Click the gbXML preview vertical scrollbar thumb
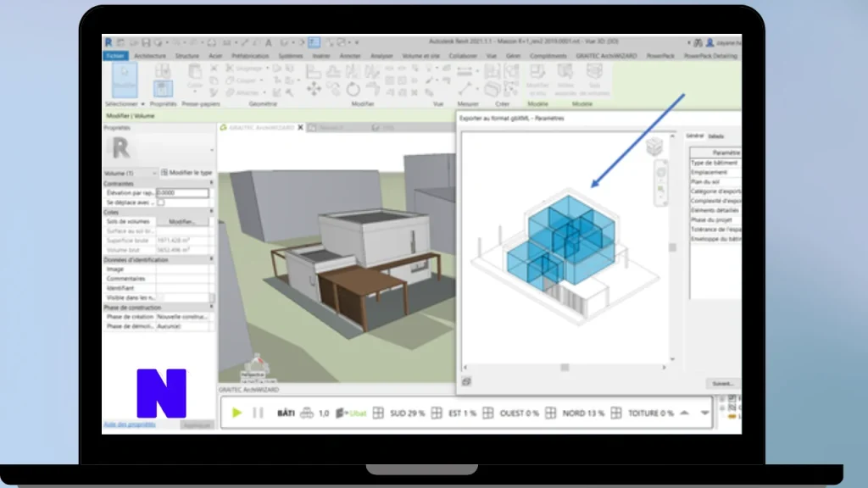This screenshot has width=868, height=488. [672, 247]
